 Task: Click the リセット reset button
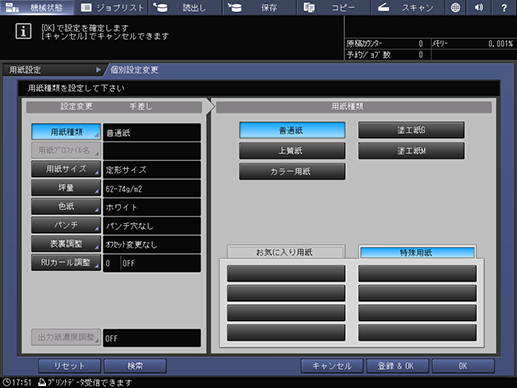(x=69, y=366)
